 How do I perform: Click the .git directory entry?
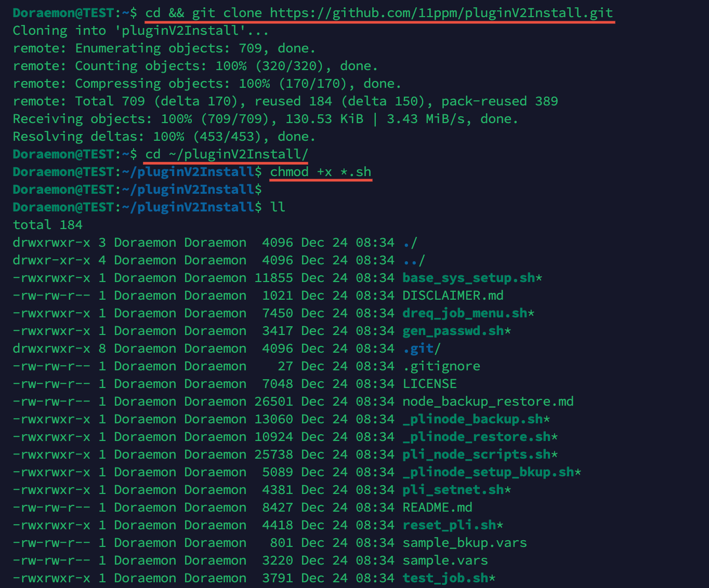click(x=419, y=348)
